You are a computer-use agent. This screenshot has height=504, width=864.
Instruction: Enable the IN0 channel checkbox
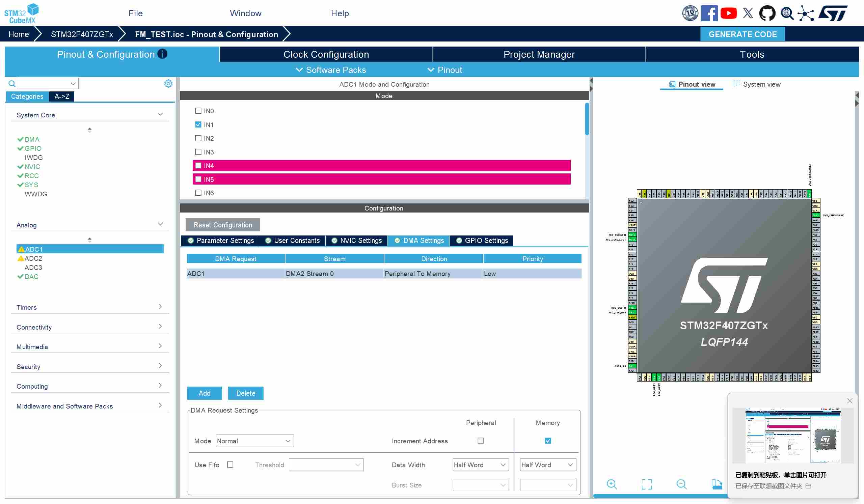[198, 111]
